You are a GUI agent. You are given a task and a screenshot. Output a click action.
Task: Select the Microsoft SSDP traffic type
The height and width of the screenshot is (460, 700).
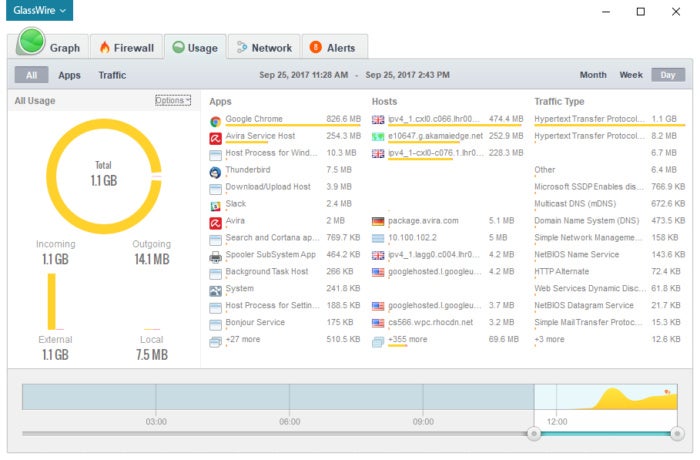[589, 187]
